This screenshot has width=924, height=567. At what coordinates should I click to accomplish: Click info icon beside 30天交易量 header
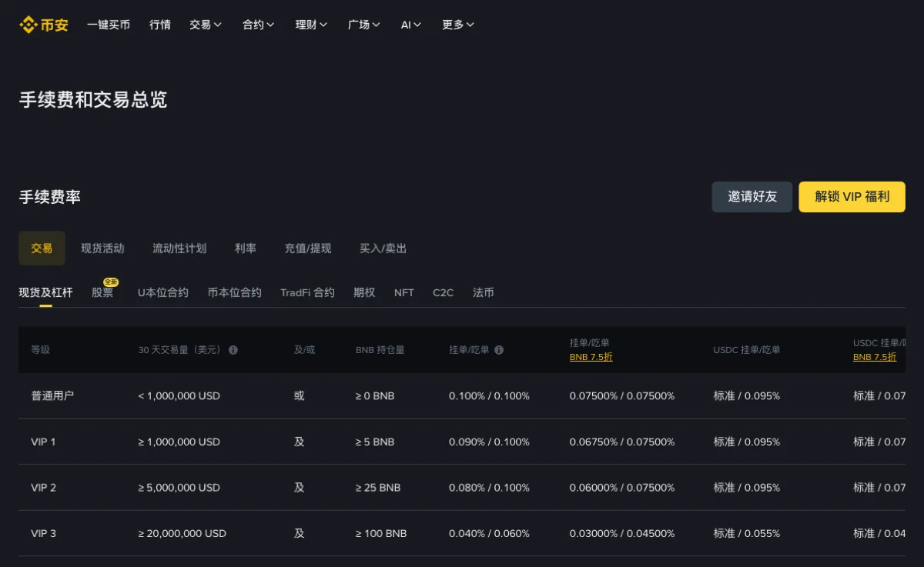point(233,350)
